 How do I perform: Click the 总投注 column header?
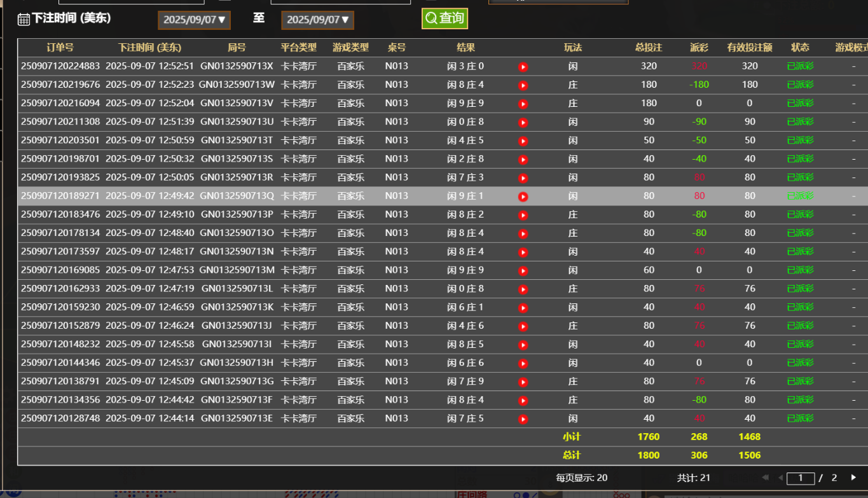(x=648, y=48)
